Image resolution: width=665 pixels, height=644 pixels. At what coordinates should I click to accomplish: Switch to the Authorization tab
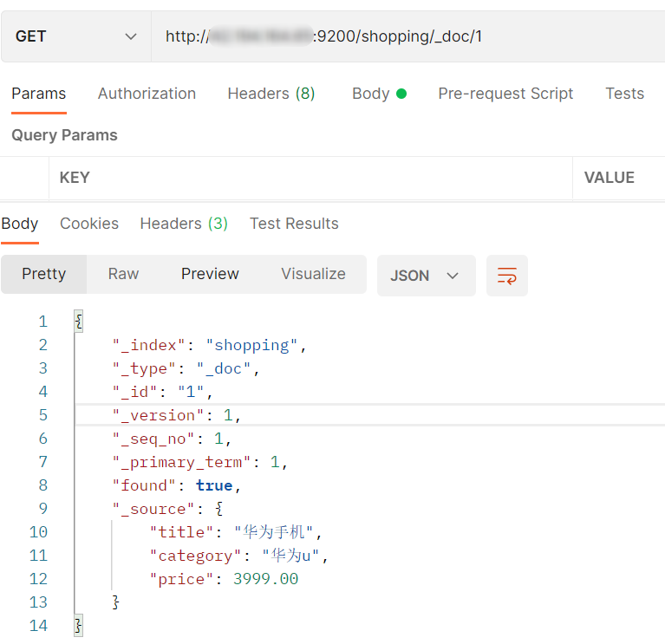pos(147,94)
